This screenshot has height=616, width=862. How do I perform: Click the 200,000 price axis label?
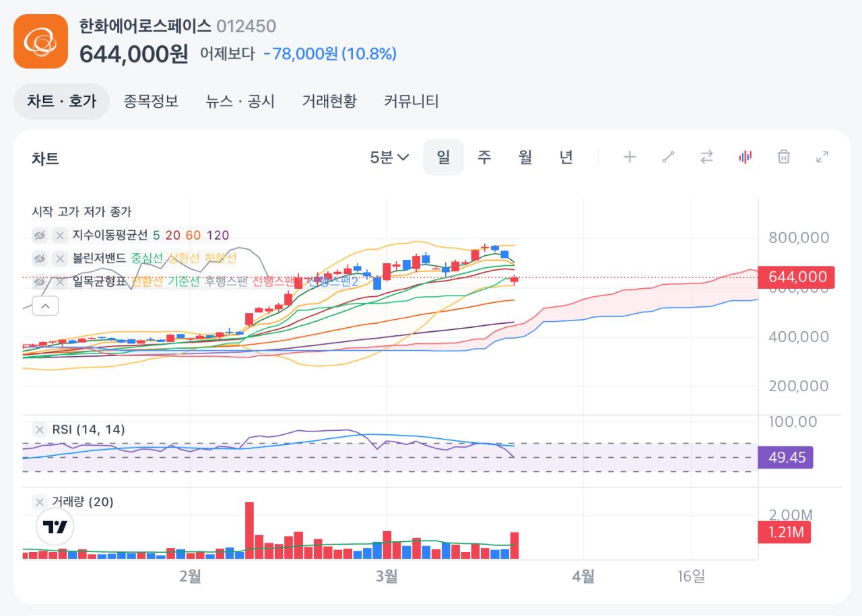point(799,386)
